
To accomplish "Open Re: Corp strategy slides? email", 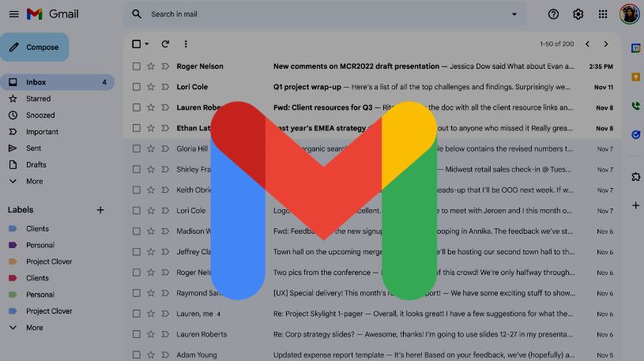I will click(372, 334).
